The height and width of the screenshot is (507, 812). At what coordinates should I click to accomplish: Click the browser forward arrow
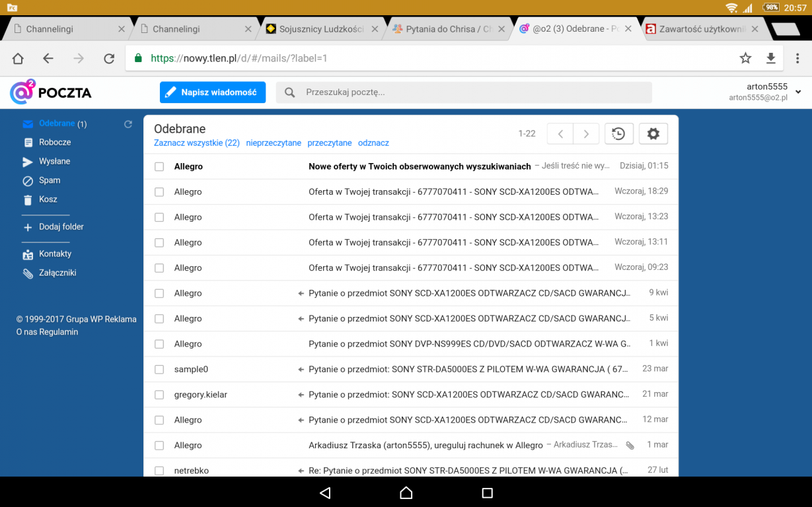pyautogui.click(x=79, y=58)
